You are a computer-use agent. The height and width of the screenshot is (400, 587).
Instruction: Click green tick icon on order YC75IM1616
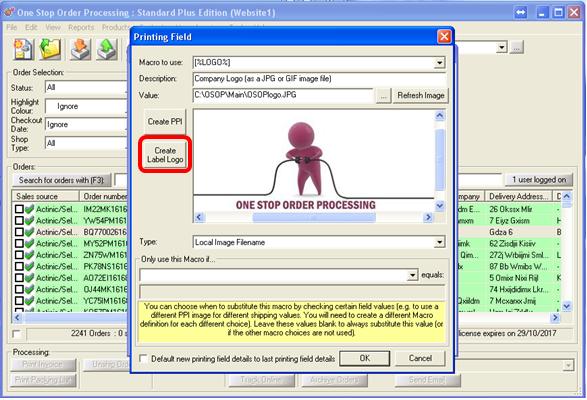29,301
